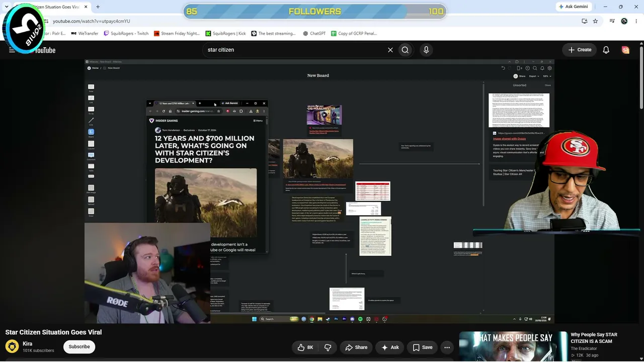Open the Why People Say STAR CITIZEN thumbnail
Viewport: 644px width, 362px height.
point(513,347)
